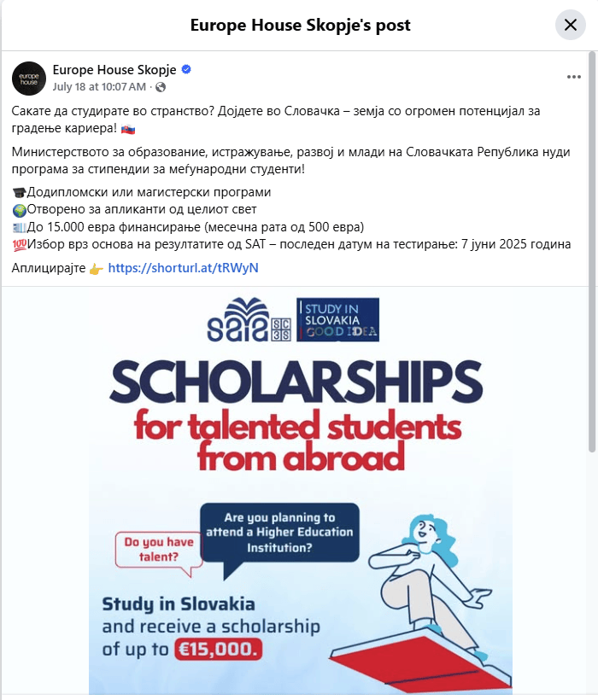
Task: Open the shorturl.at application link
Action: [183, 267]
